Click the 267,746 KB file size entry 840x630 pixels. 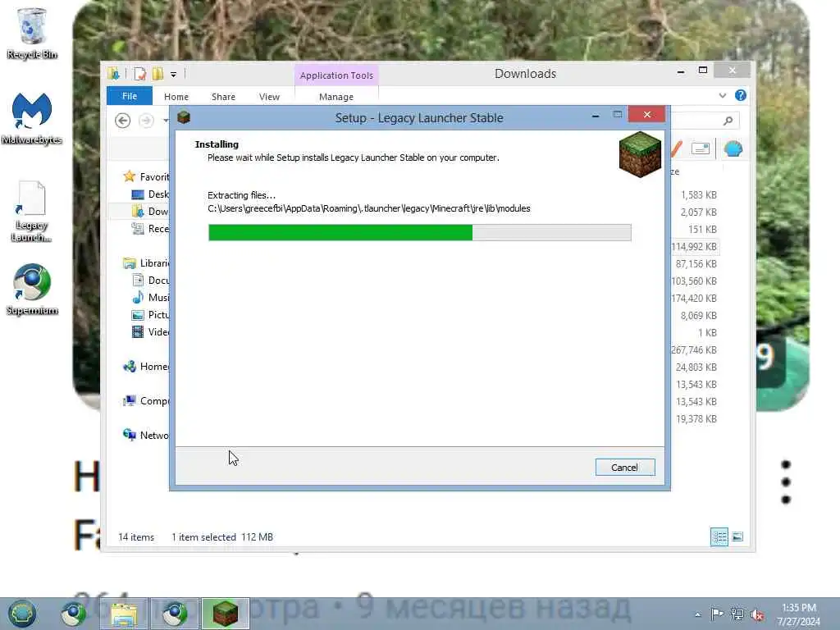(694, 349)
